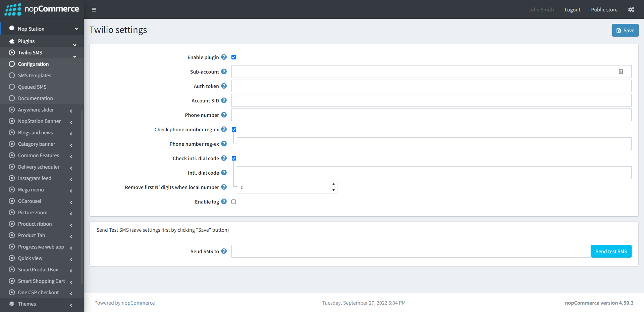Viewport: 644px width, 312px height.
Task: Open Documentation in the sidebar
Action: point(42,98)
